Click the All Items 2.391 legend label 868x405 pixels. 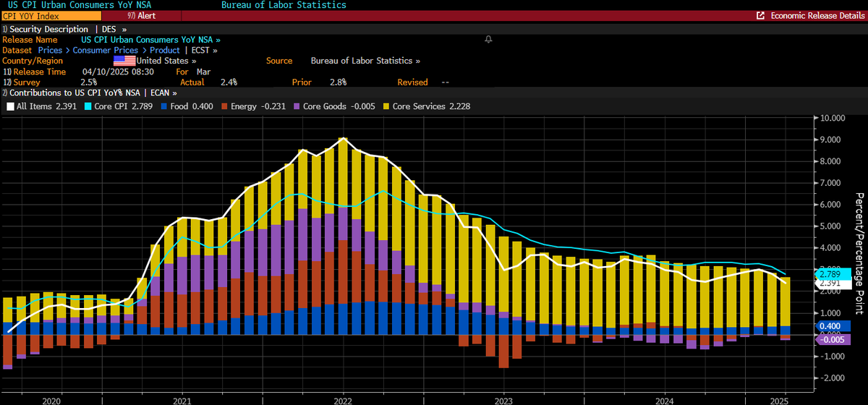coord(47,106)
